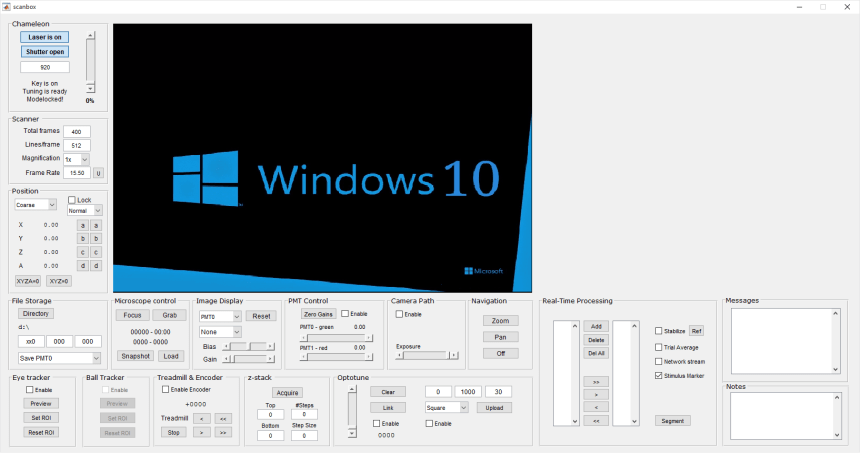The height and width of the screenshot is (473, 860).
Task: Enable the Eye tracker checkbox
Action: pyautogui.click(x=30, y=390)
